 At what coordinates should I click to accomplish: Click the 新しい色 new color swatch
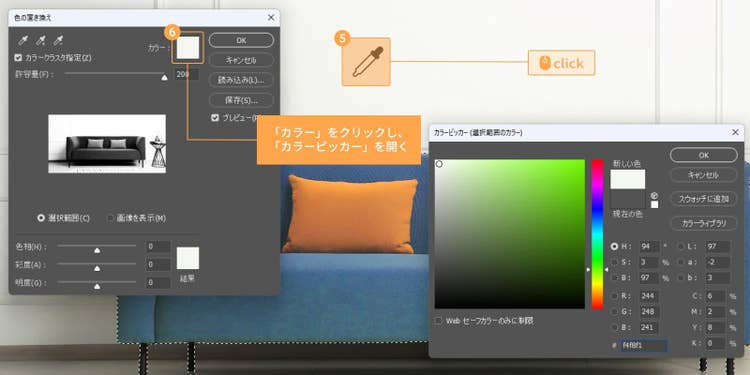click(628, 179)
